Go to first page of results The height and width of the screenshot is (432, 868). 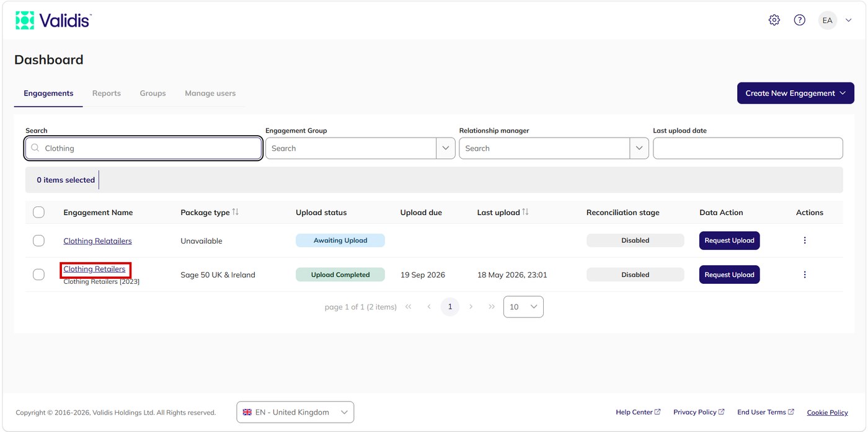pyautogui.click(x=408, y=307)
